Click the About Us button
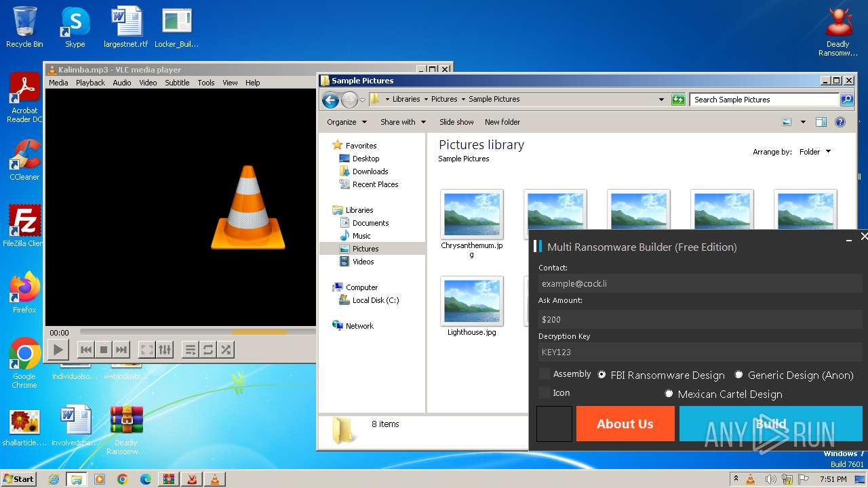This screenshot has width=868, height=488. [625, 424]
